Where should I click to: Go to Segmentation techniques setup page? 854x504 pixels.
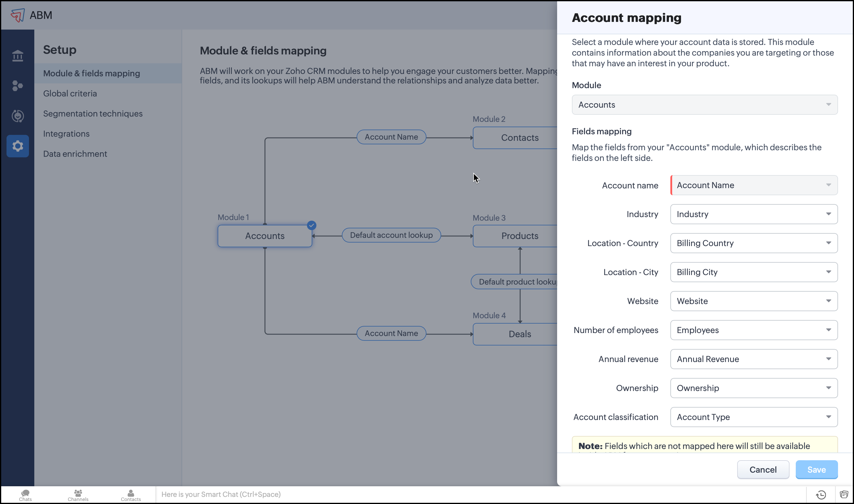click(x=93, y=114)
